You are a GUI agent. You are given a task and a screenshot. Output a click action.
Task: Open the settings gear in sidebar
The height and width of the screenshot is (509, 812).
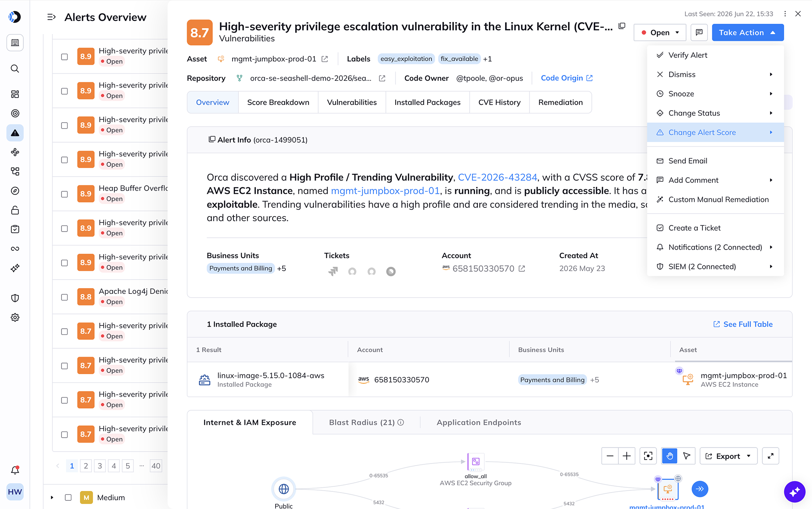pyautogui.click(x=15, y=317)
